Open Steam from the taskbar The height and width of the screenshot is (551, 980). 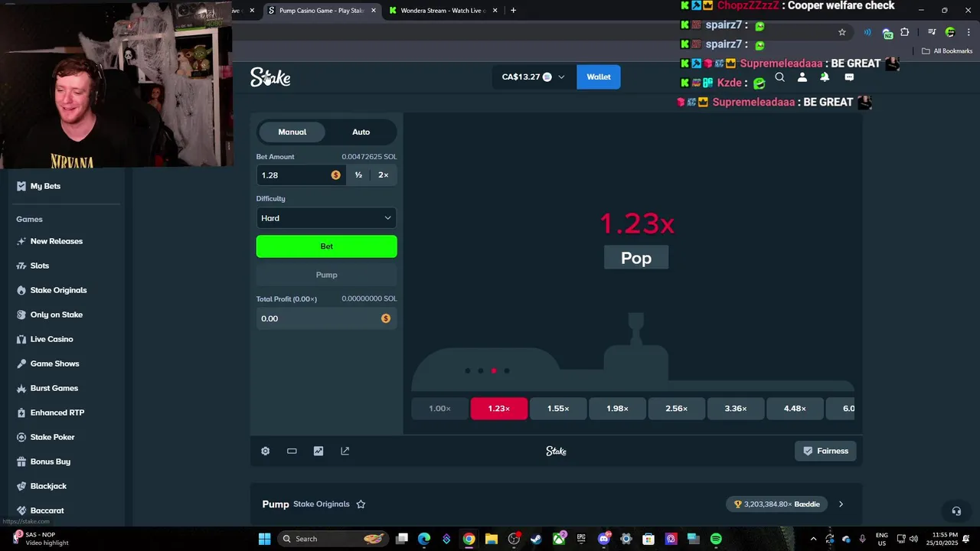coord(536,539)
